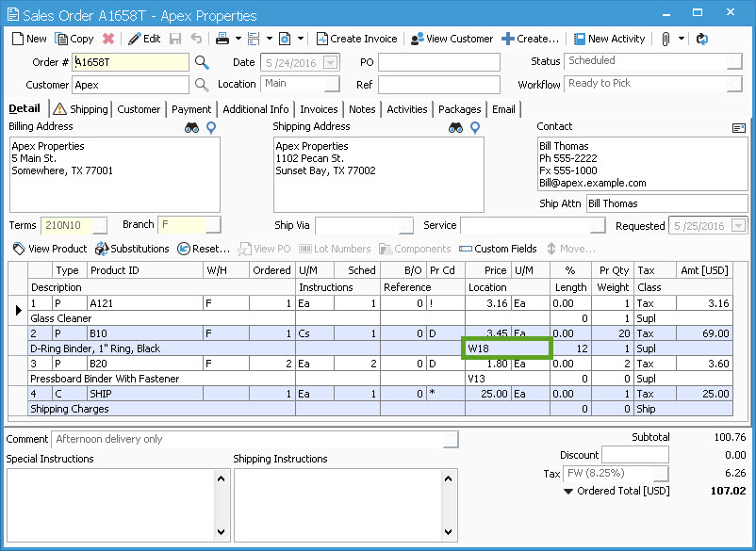Open the Location dropdown
Screen dimensions: 756x551
pos(332,84)
